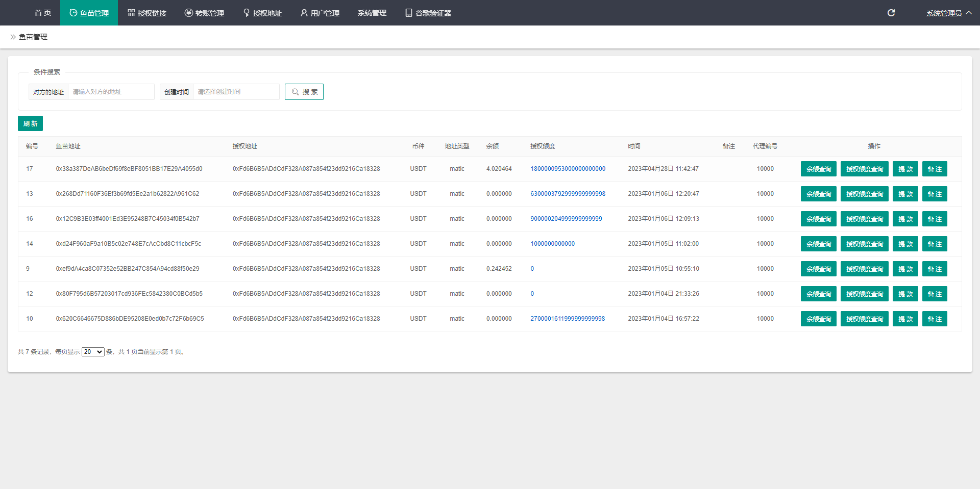The width and height of the screenshot is (980, 489).
Task: Click the 授权地址 location pin icon
Action: 247,13
